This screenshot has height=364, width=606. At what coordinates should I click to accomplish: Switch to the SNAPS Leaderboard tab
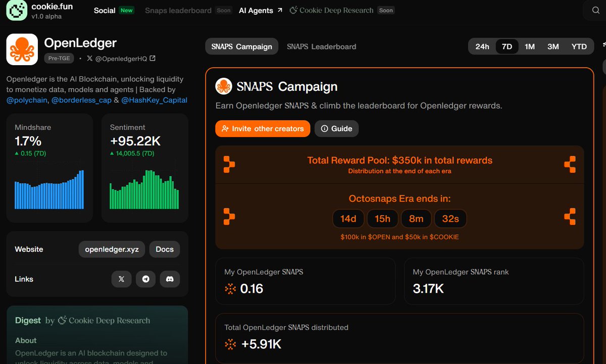coord(321,46)
